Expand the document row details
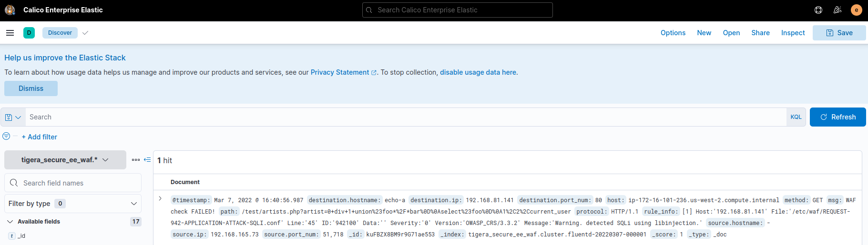This screenshot has height=245, width=868. [x=160, y=199]
